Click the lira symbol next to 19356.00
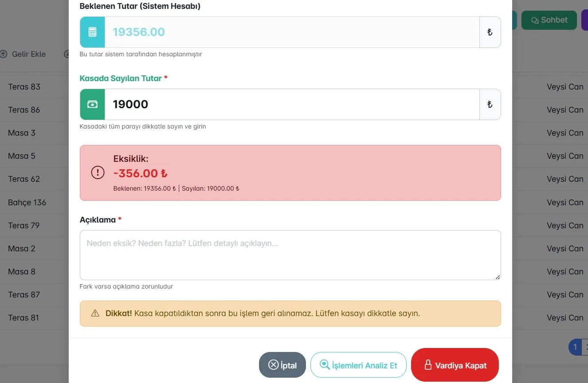The image size is (588, 383). (490, 32)
